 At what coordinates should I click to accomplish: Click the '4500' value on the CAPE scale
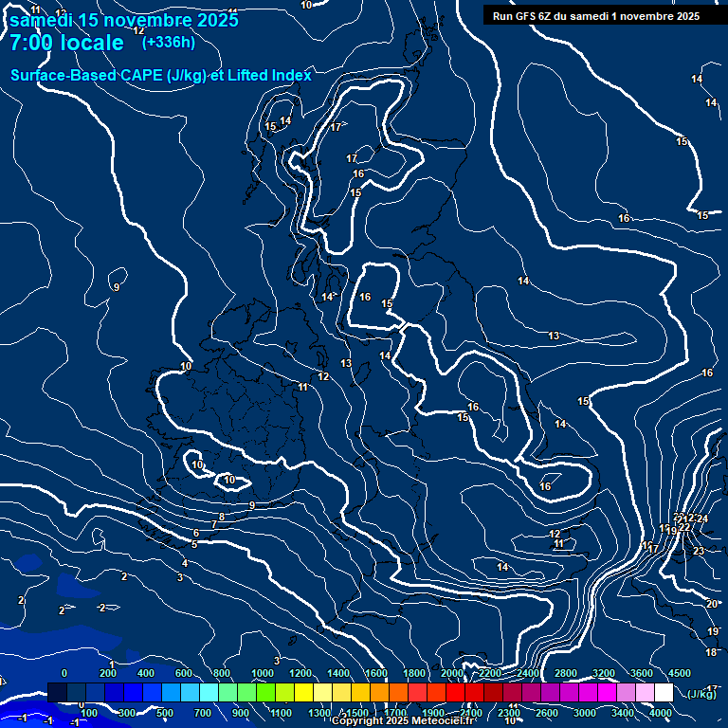point(680,673)
